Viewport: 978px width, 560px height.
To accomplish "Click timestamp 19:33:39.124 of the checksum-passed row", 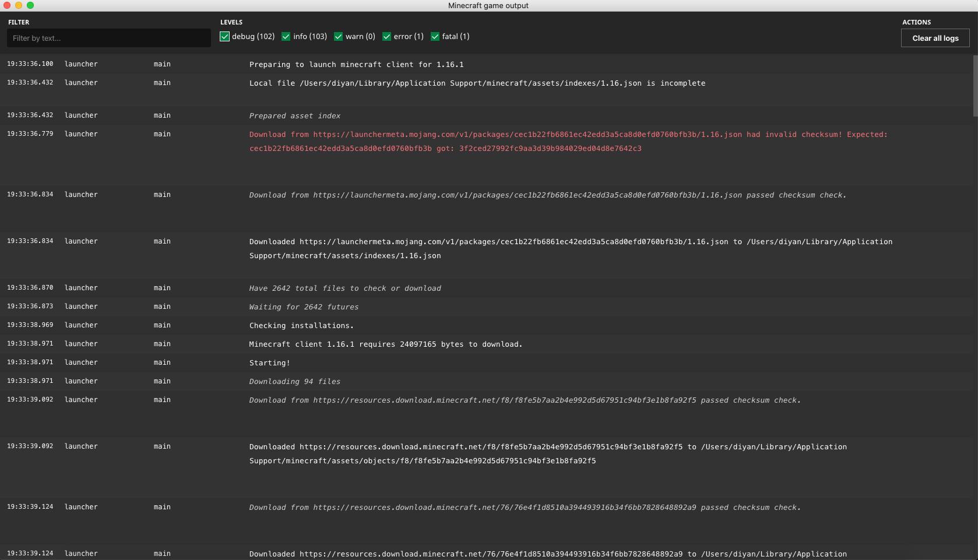I will [30, 507].
